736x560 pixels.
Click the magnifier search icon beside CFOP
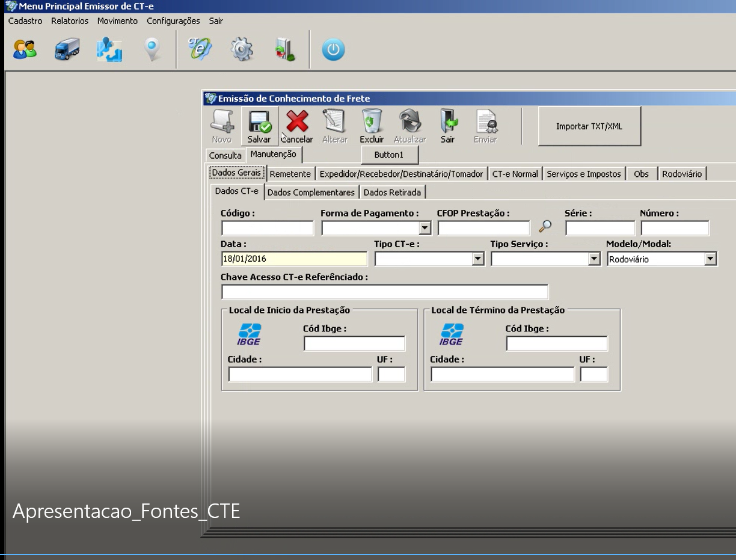click(x=545, y=227)
